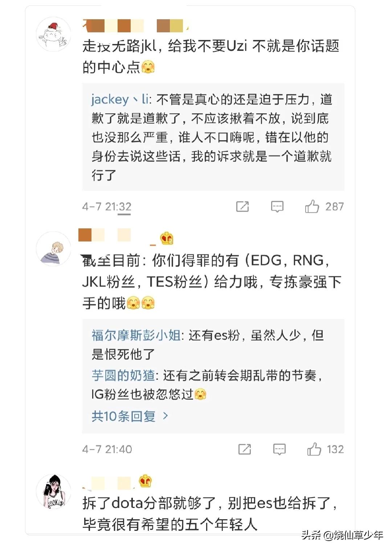This screenshot has height=549, width=392.
Task: Reply to the comment posted at 4-7 21:40
Action: tap(279, 449)
